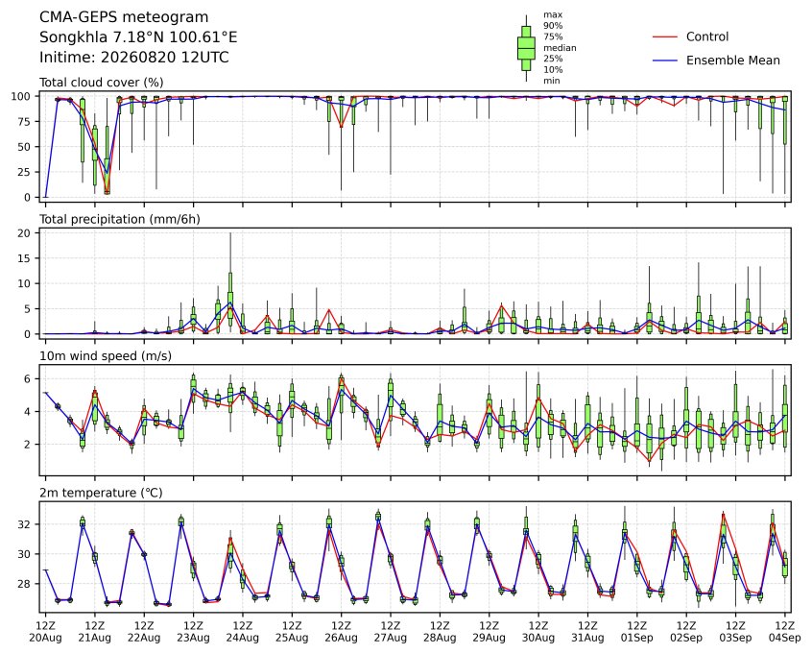Click the red Control legend line

tap(665, 36)
